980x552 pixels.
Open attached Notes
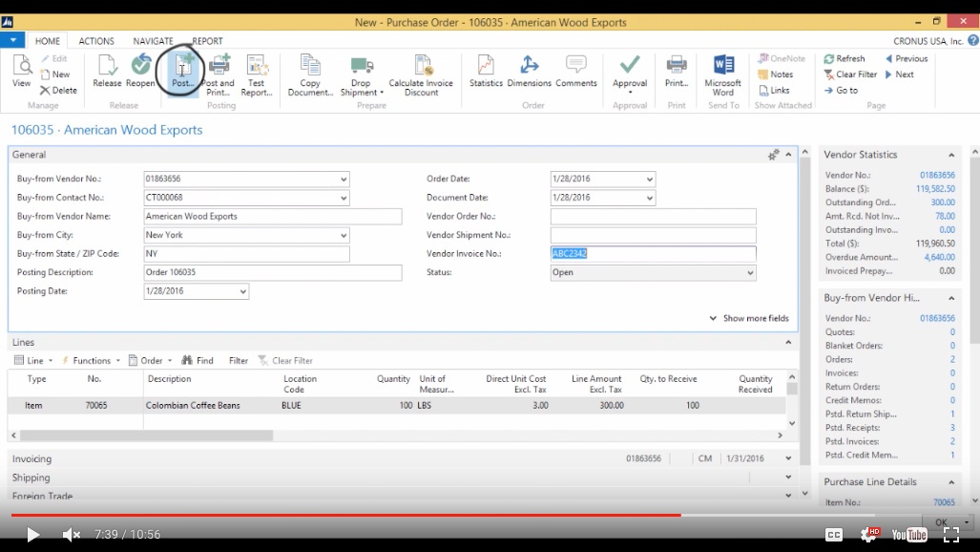pos(776,74)
